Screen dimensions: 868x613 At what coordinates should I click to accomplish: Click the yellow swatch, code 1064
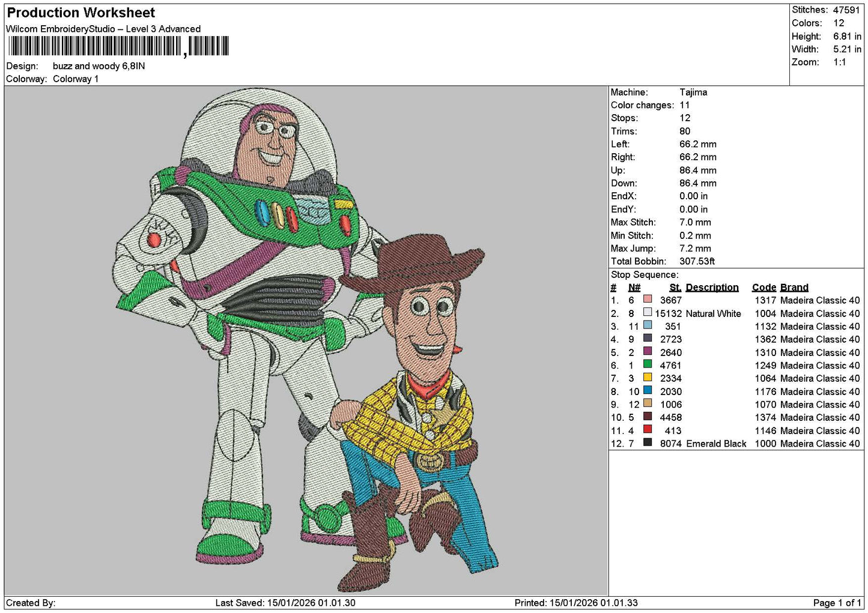[x=648, y=377]
